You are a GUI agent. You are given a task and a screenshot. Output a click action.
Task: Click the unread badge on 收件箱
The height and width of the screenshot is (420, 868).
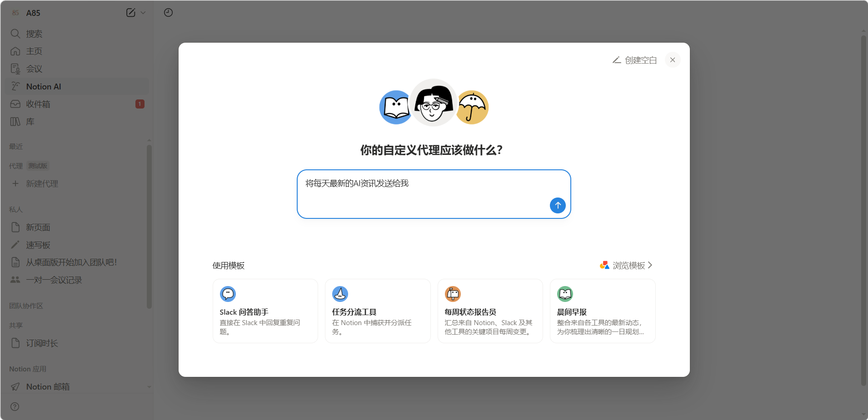140,104
